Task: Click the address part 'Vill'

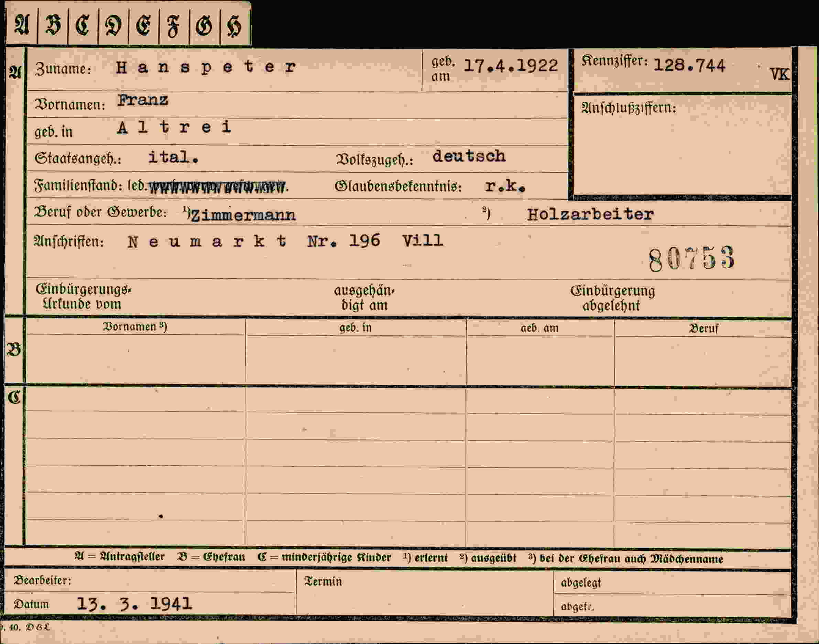Action: 423,240
